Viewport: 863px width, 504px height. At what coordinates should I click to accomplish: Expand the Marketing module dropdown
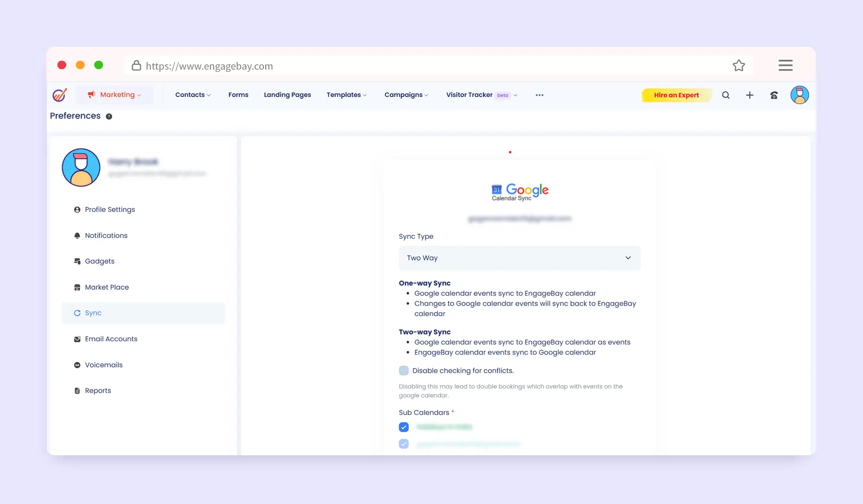115,95
